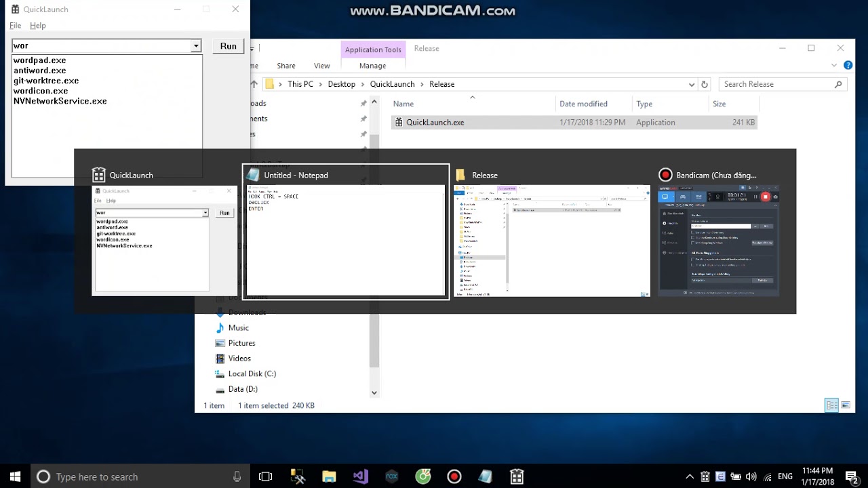This screenshot has width=868, height=488.
Task: Click the breadcrumb chevron after QuickLaunch
Action: 422,85
